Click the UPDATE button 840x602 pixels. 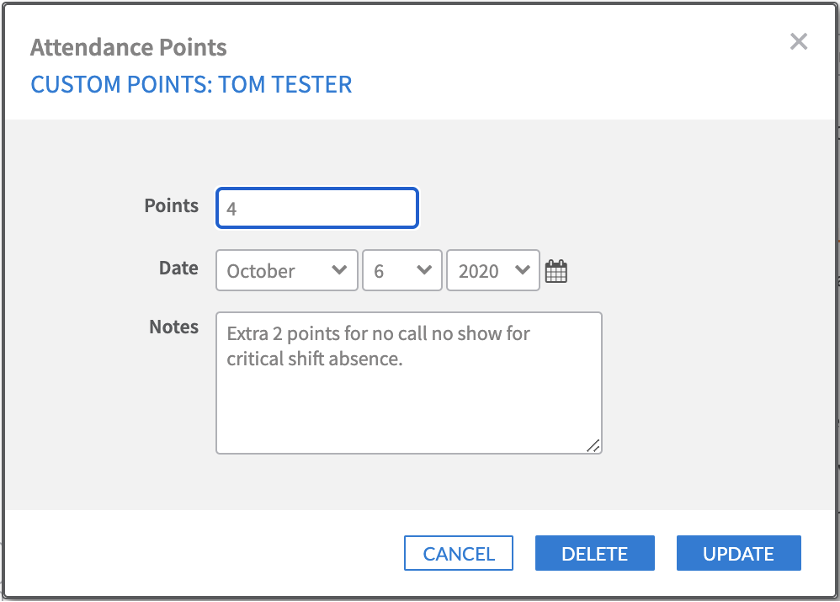coord(739,553)
